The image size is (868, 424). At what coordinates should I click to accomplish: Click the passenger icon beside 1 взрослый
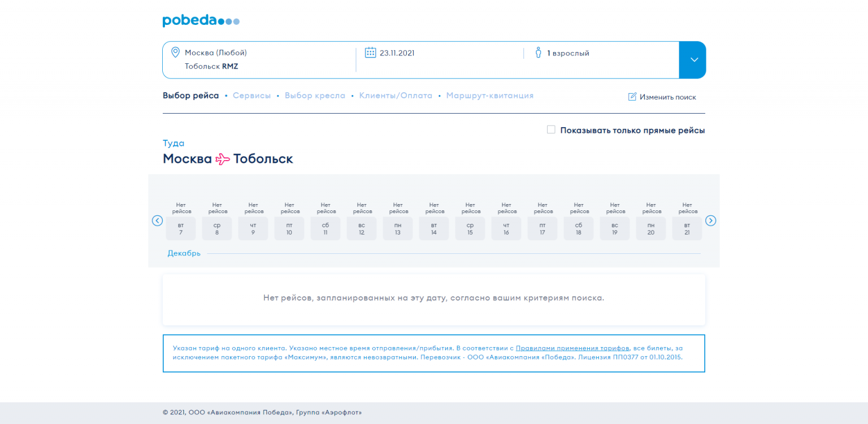(x=538, y=53)
